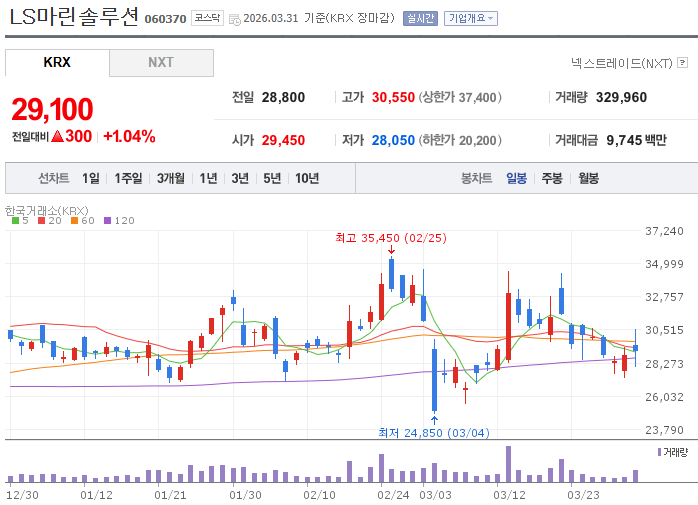Select the 주봉 weekly candle chart
698x505 pixels.
[552, 179]
